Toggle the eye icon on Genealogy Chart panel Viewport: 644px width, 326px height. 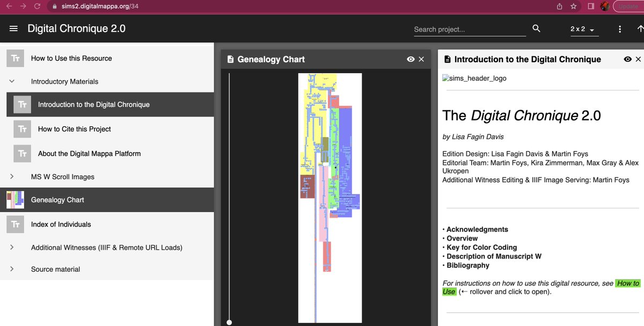pyautogui.click(x=411, y=59)
